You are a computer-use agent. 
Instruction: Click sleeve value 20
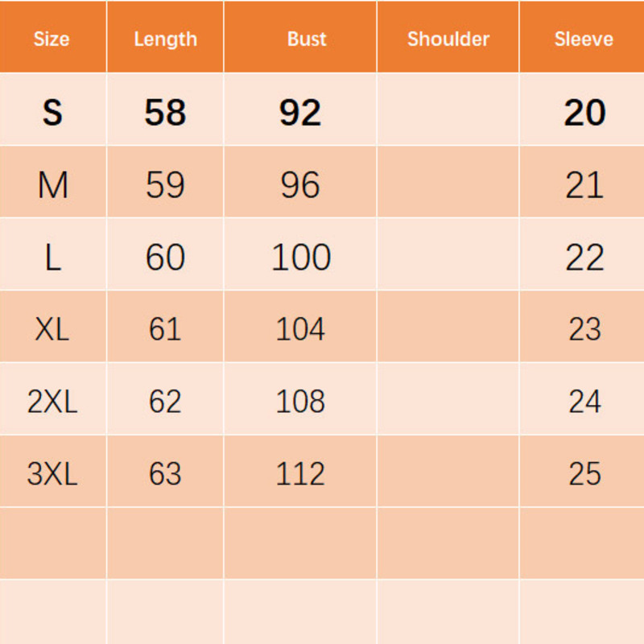(584, 113)
